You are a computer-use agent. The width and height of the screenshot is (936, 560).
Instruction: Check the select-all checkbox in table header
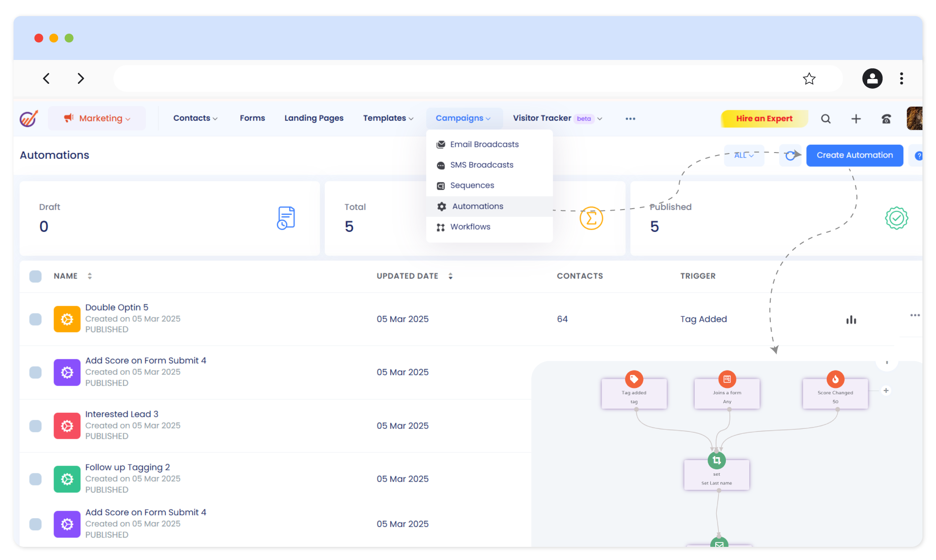35,276
